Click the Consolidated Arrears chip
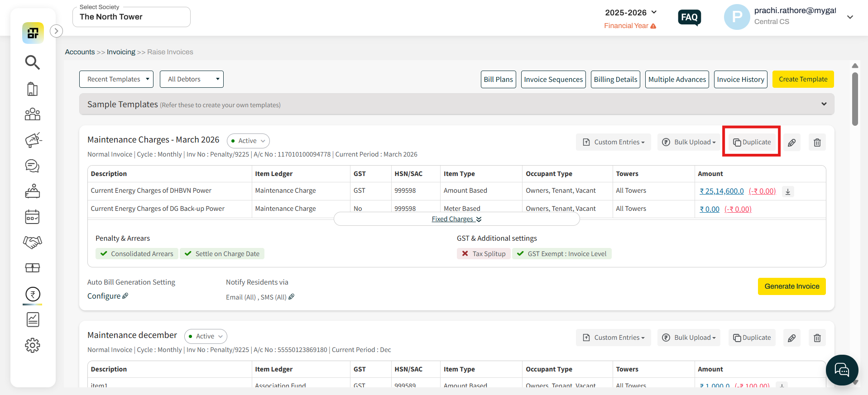The image size is (868, 395). point(137,254)
